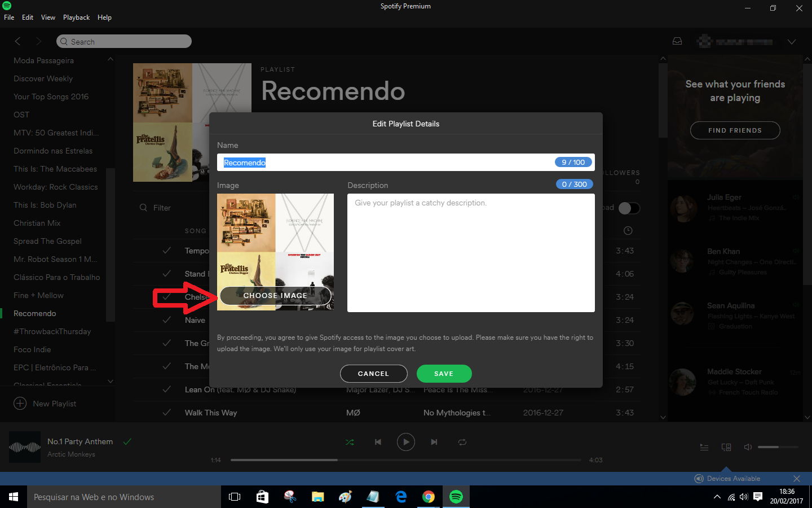Open the Edit menu
This screenshot has height=508, width=812.
coord(28,17)
